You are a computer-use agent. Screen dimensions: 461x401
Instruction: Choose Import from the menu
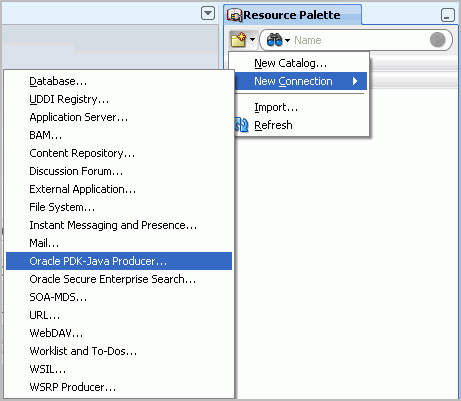276,107
